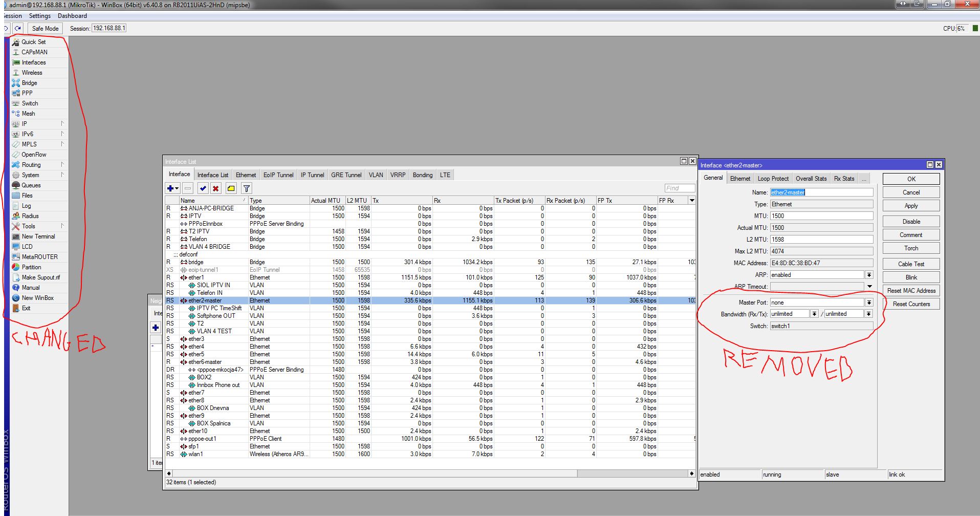Expand MPLS submenu
This screenshot has width=980, height=516.
[x=62, y=144]
